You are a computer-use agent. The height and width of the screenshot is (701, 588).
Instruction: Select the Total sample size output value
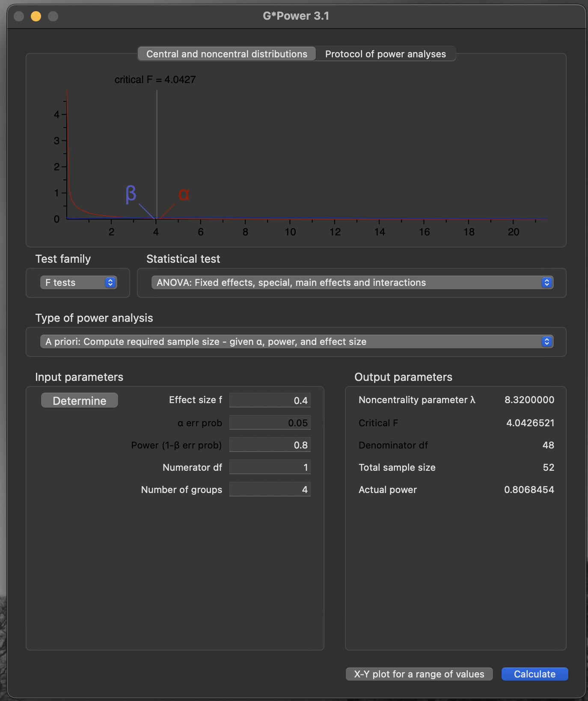pos(548,467)
